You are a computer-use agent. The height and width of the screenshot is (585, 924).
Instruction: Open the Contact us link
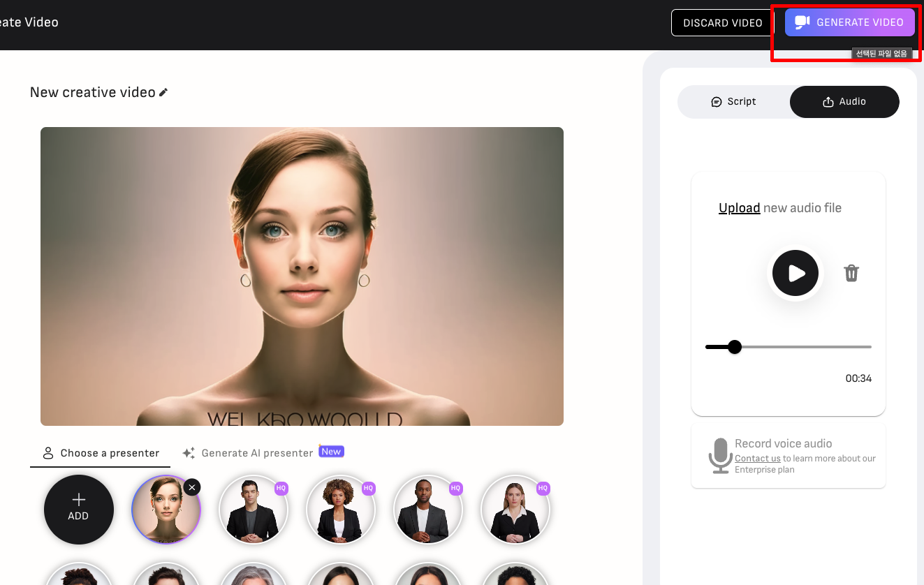coord(757,459)
